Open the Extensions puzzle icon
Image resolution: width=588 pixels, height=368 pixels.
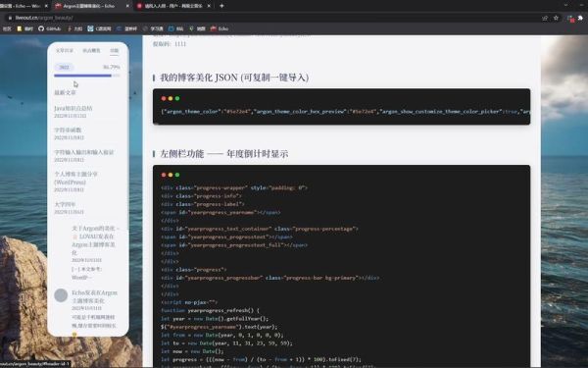581,18
